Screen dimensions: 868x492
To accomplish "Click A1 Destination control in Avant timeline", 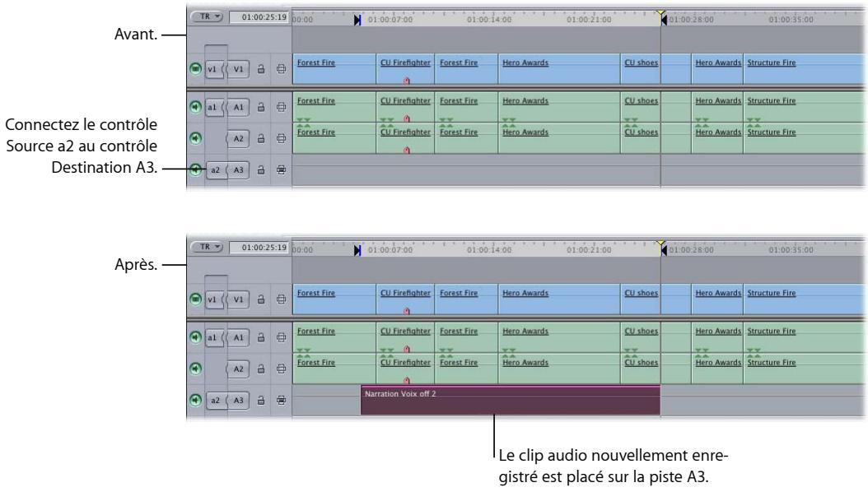I will [x=238, y=107].
